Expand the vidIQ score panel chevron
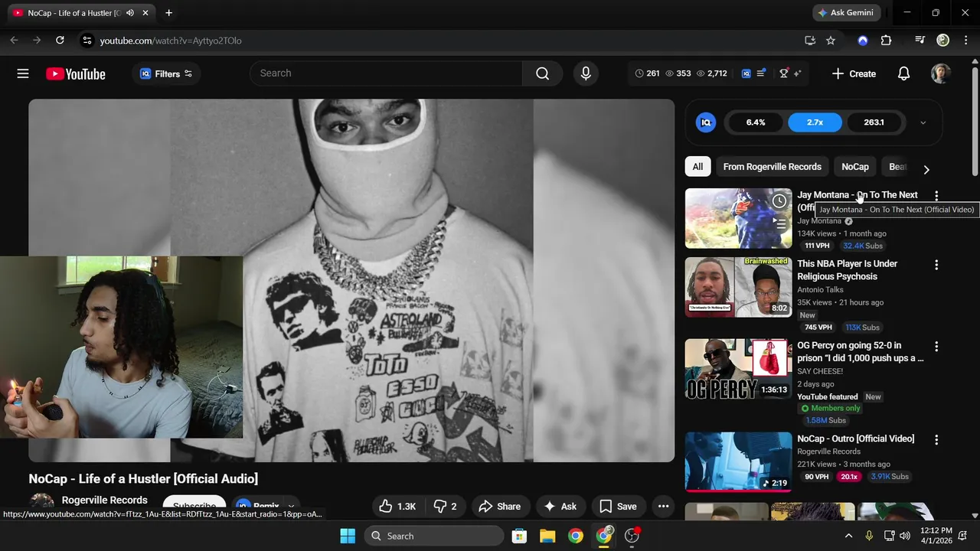Image resolution: width=980 pixels, height=551 pixels. (x=923, y=122)
